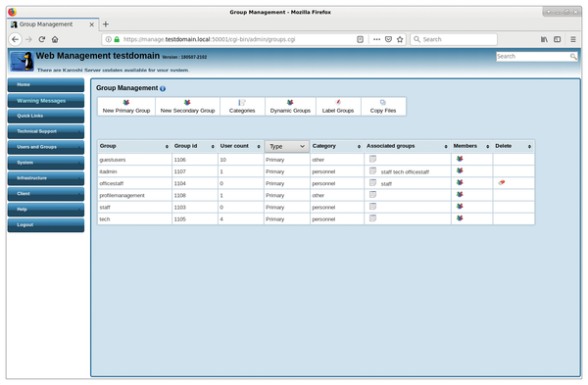Open associated groups icon for itadmin
Screen dimensions: 588x385
coord(372,170)
